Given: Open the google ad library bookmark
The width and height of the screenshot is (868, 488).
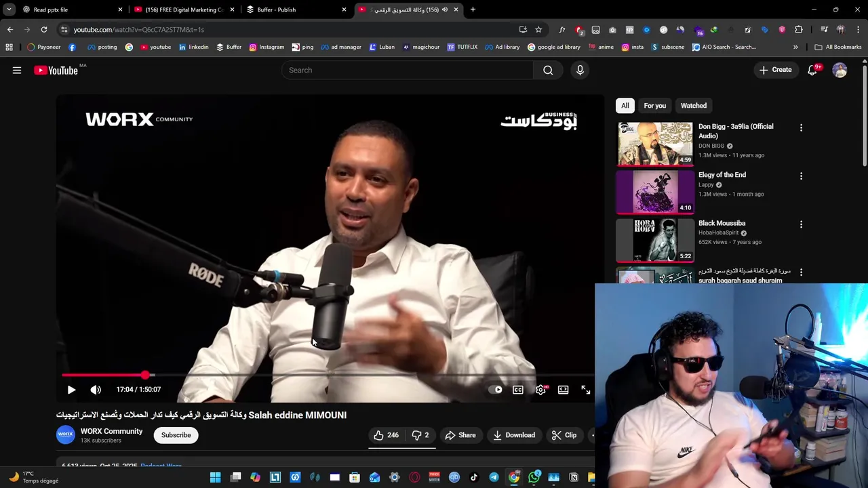Looking at the screenshot, I should tap(554, 47).
